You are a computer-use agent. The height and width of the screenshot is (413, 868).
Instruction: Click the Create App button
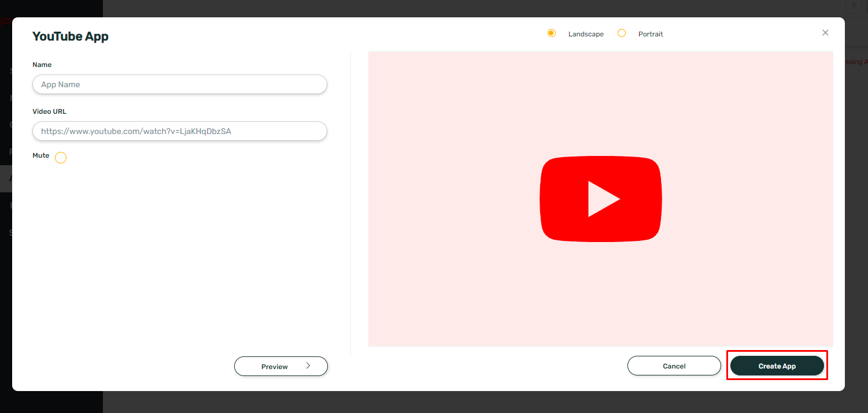777,366
